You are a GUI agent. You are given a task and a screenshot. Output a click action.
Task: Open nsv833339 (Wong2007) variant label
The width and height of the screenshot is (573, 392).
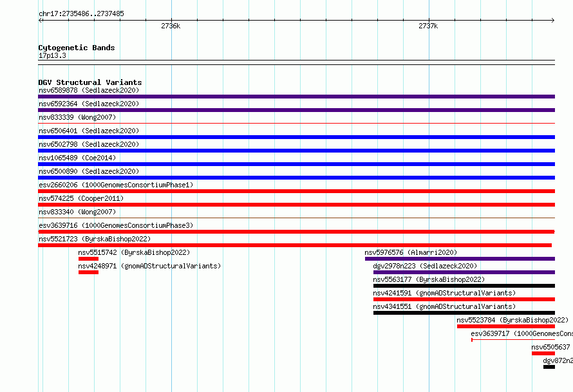click(x=77, y=117)
